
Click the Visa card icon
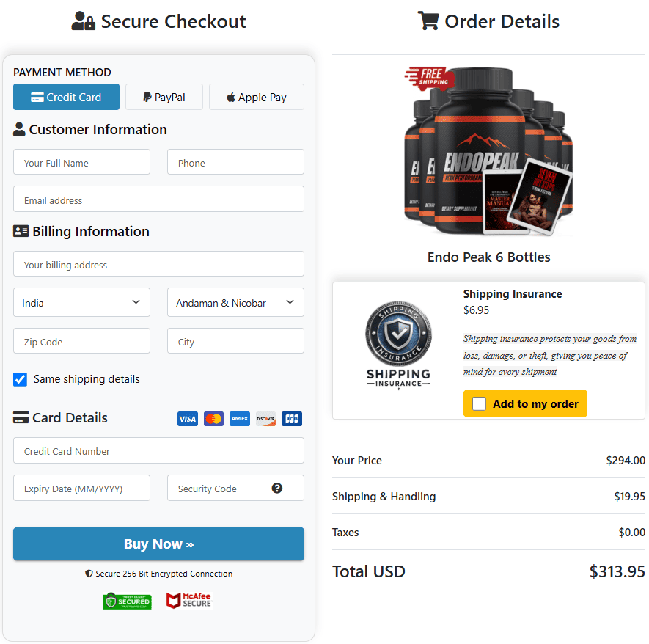tap(187, 418)
